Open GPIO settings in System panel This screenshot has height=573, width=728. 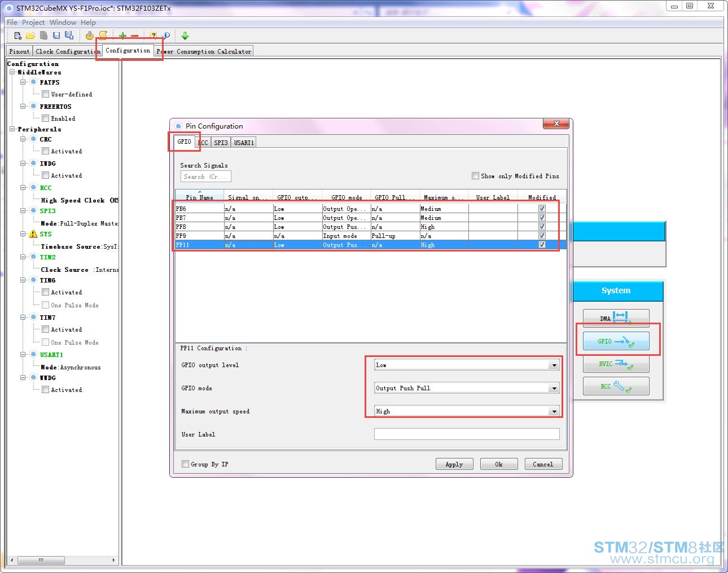[x=616, y=341]
